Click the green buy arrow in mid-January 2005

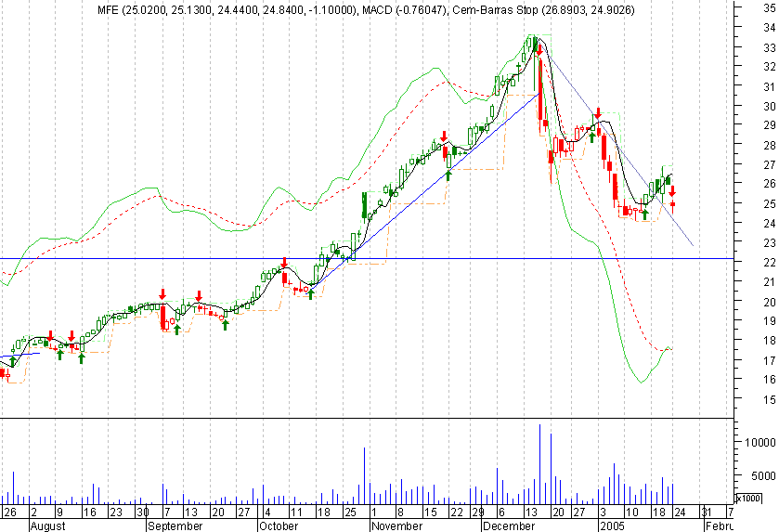645,214
